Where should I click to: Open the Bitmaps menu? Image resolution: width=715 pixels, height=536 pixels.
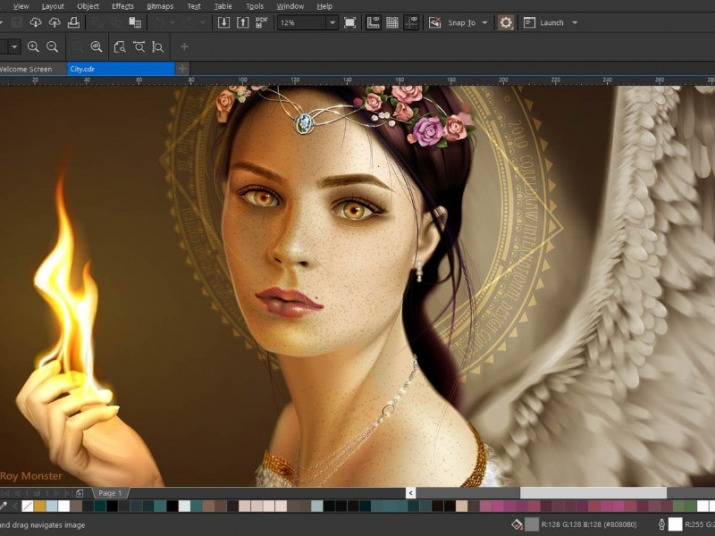pyautogui.click(x=160, y=6)
